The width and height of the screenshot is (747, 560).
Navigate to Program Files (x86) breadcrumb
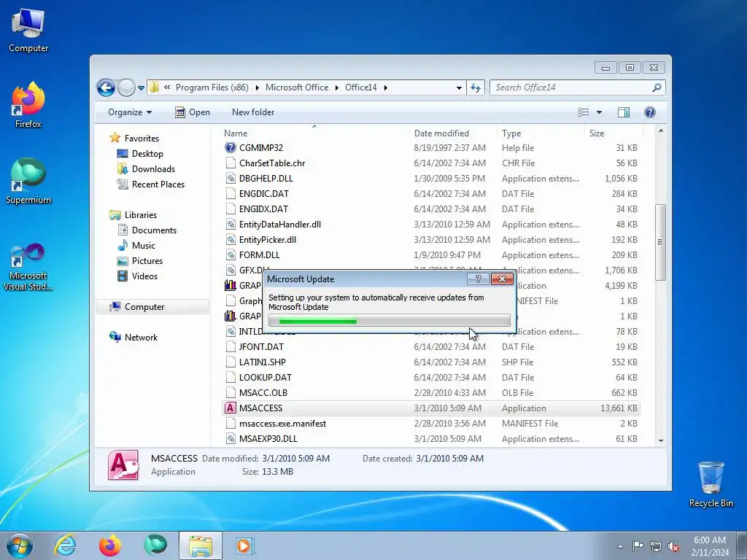212,87
